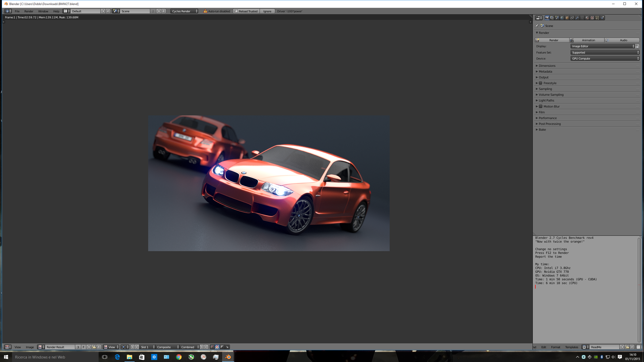Open the Image menu in image editor

pos(30,347)
